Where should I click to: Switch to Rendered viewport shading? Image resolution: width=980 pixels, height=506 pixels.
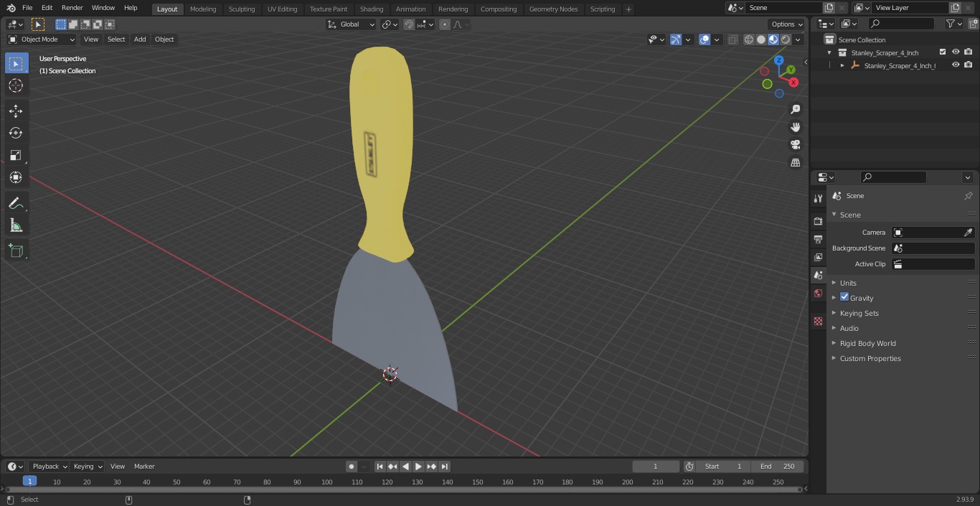786,39
